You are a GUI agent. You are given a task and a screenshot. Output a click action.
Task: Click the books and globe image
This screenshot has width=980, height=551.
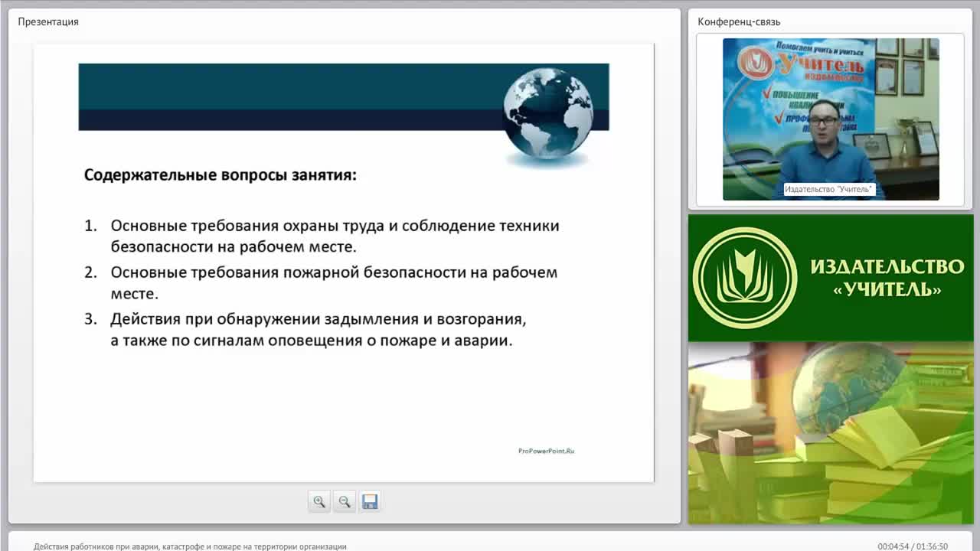(x=831, y=433)
